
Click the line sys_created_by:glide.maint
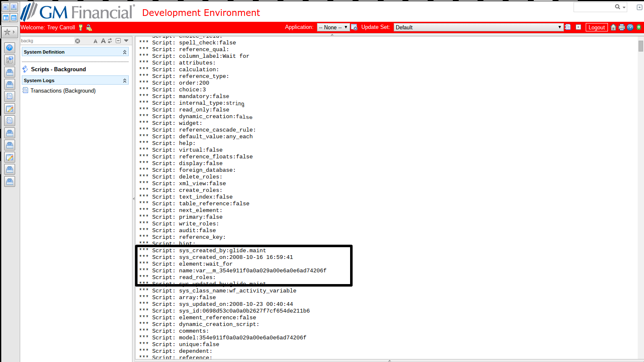[203, 251]
